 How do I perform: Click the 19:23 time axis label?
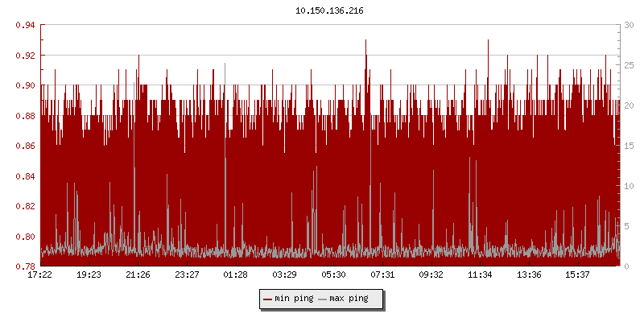click(89, 275)
